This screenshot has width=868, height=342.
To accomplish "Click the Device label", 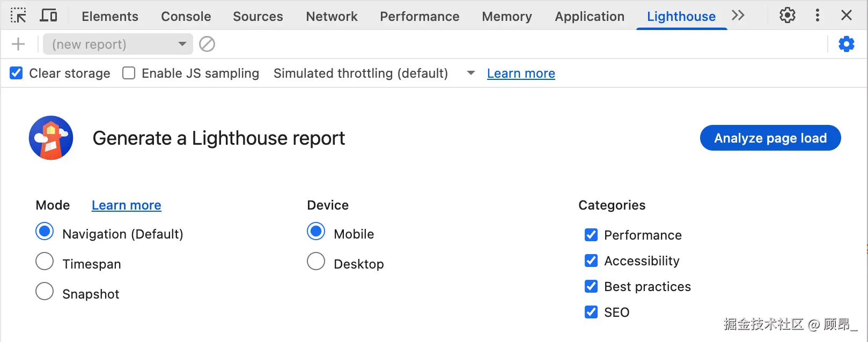I will [x=328, y=205].
